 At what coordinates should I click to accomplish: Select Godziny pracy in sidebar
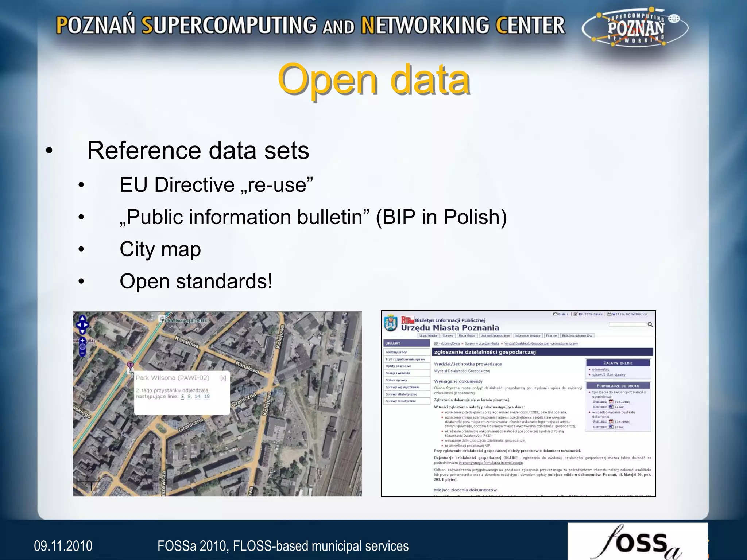407,352
